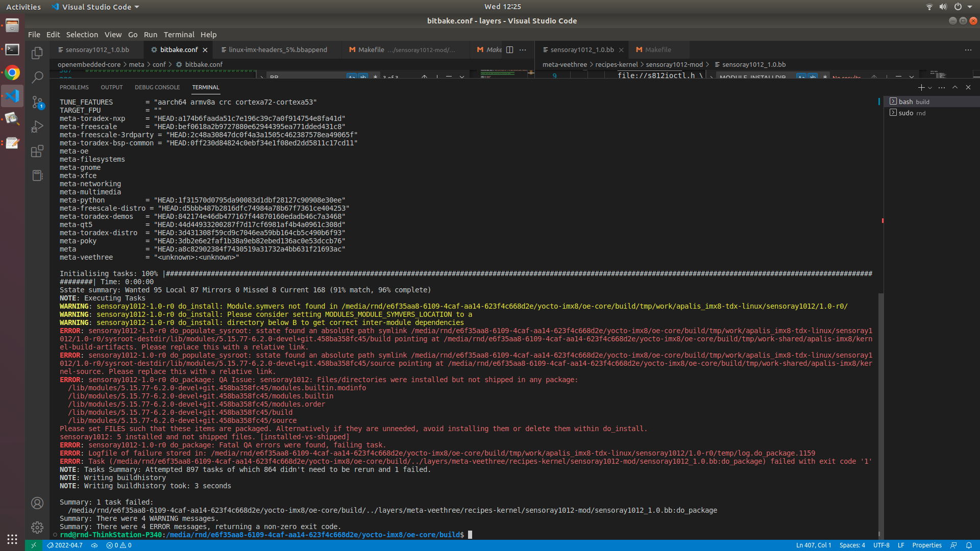Expand the meta-veethree breadcrumb
The height and width of the screenshot is (551, 980).
[565, 64]
